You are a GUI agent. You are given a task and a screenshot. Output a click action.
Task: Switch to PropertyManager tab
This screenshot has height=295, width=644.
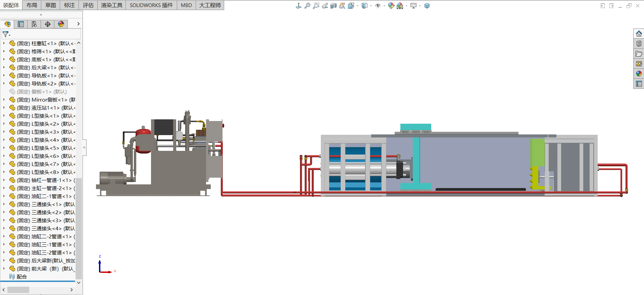pyautogui.click(x=21, y=24)
